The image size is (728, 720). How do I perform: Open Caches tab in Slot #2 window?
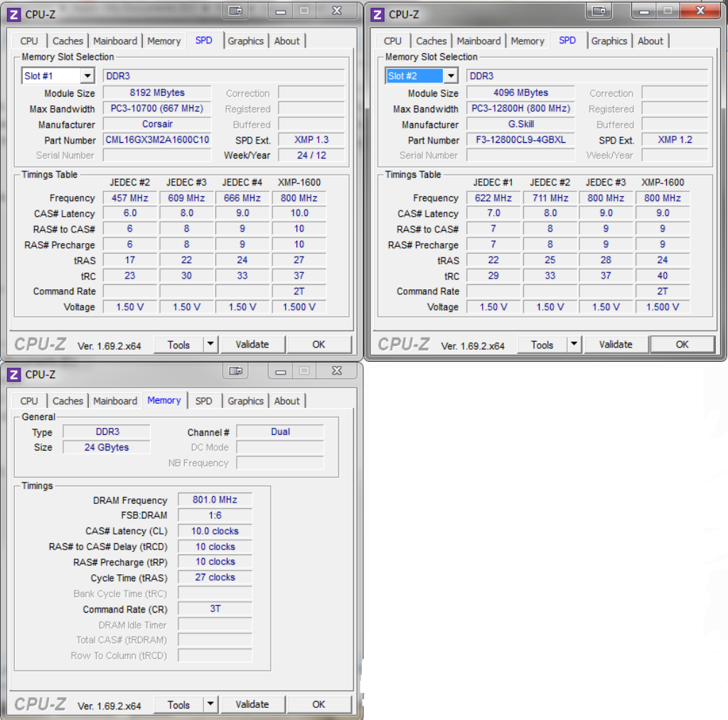click(432, 41)
